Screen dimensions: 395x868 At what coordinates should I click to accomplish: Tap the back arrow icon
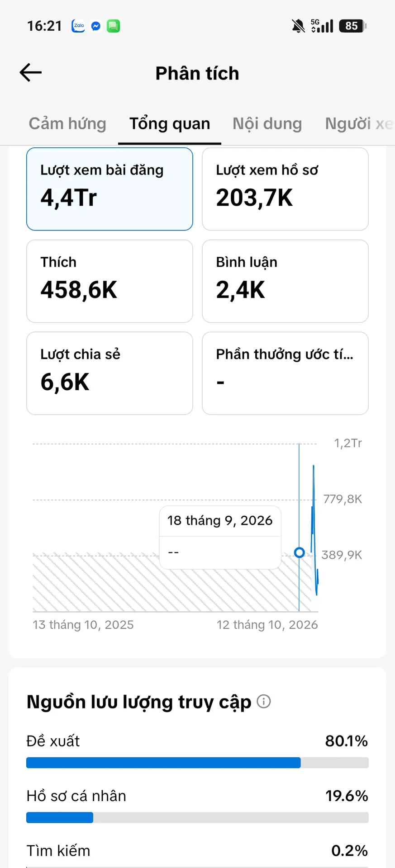pos(31,73)
